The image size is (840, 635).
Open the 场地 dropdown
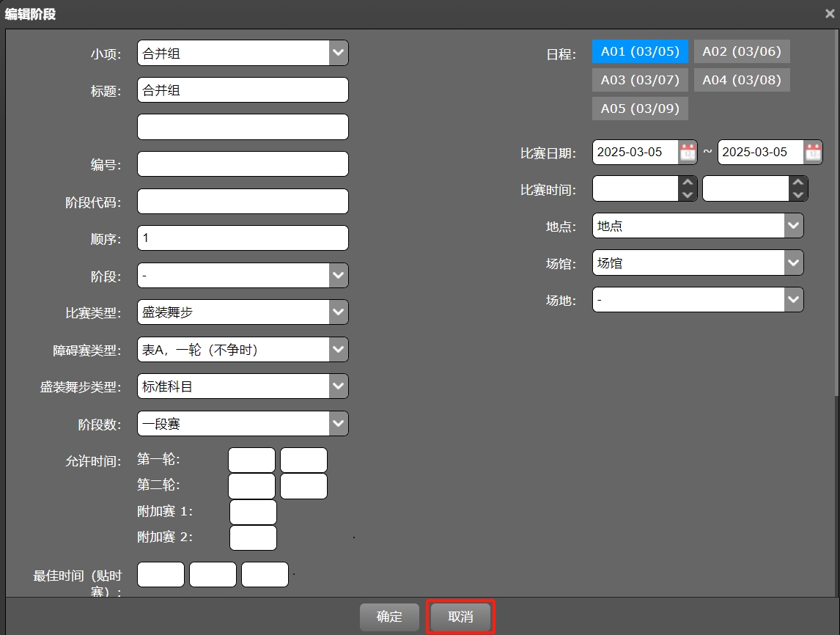point(793,299)
